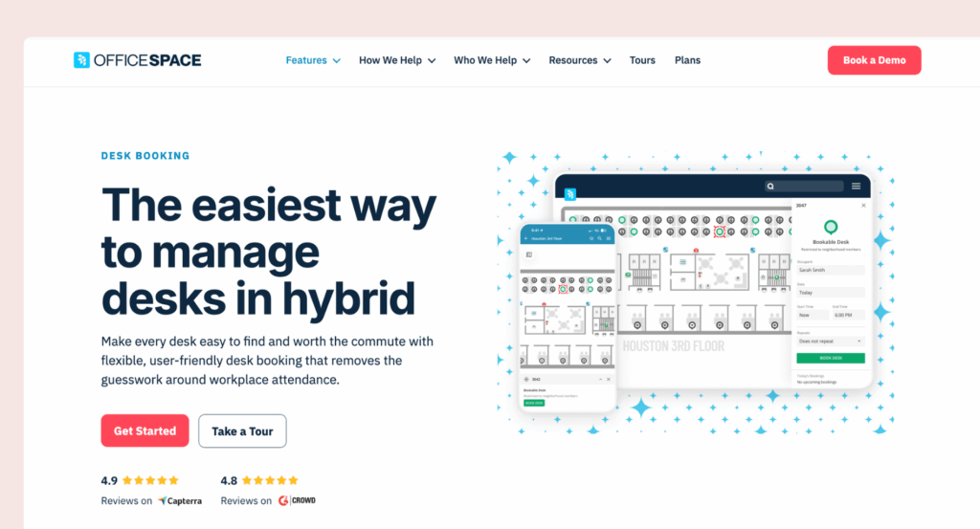Screen dimensions: 980x529
Task: Go to the Tours page
Action: tap(642, 60)
